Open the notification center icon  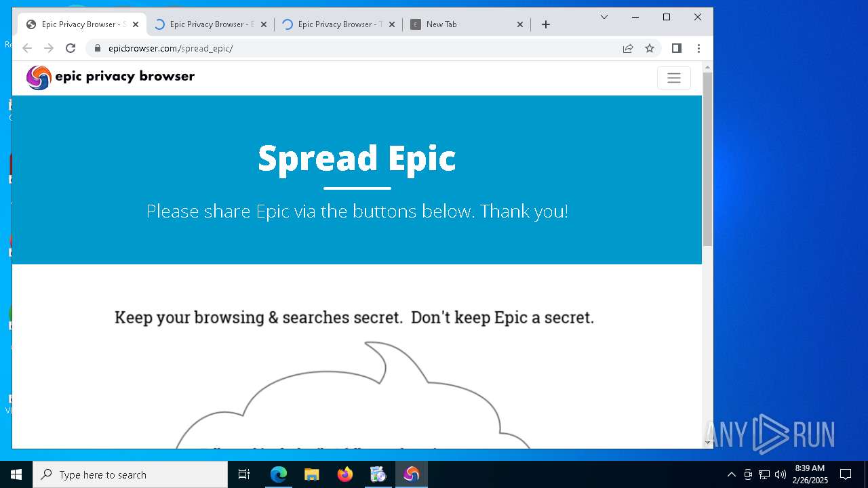846,474
